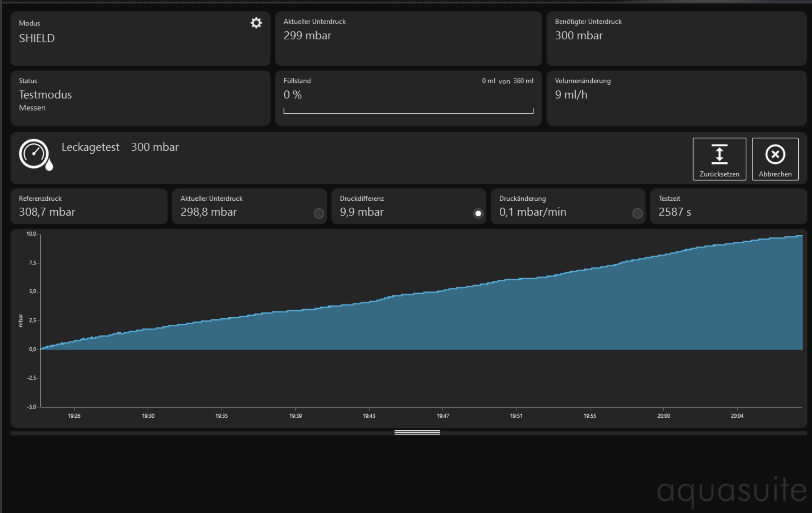This screenshot has width=812, height=513.
Task: Click the horizontal splitter handle below chart
Action: click(x=417, y=433)
